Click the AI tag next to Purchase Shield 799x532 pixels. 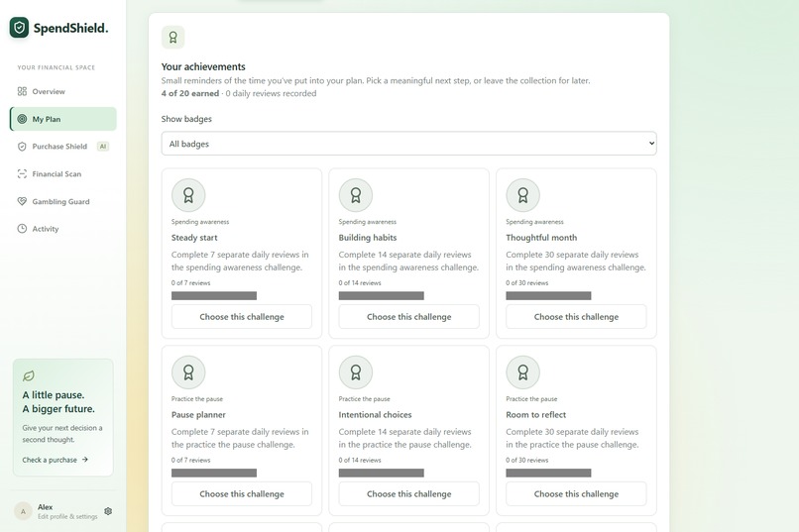click(x=103, y=147)
